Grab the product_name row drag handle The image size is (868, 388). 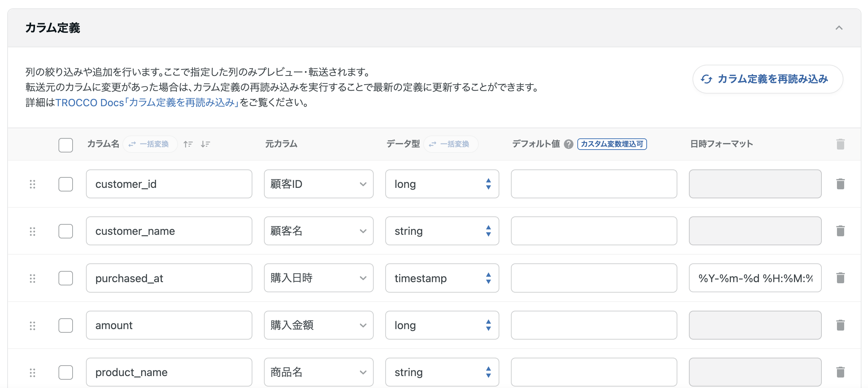click(x=32, y=372)
